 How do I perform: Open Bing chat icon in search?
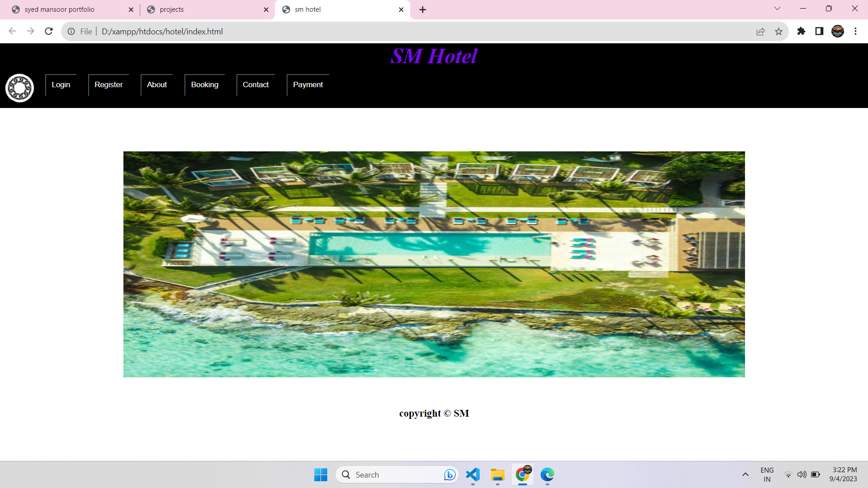coord(449,474)
